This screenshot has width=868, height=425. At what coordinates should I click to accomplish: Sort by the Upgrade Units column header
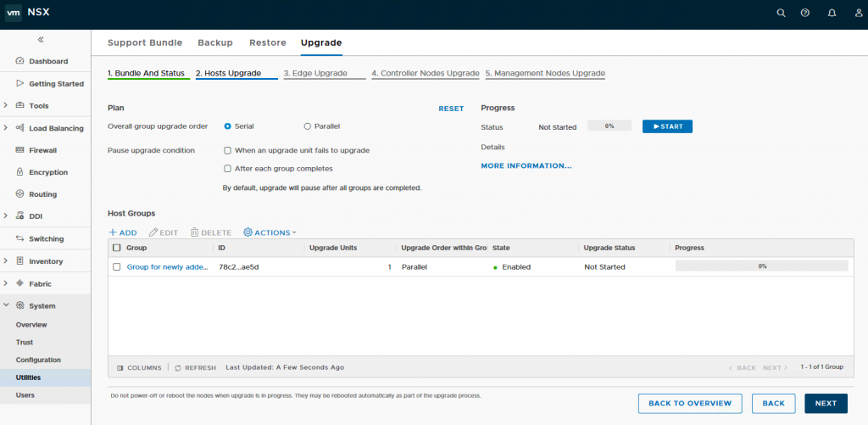tap(332, 248)
